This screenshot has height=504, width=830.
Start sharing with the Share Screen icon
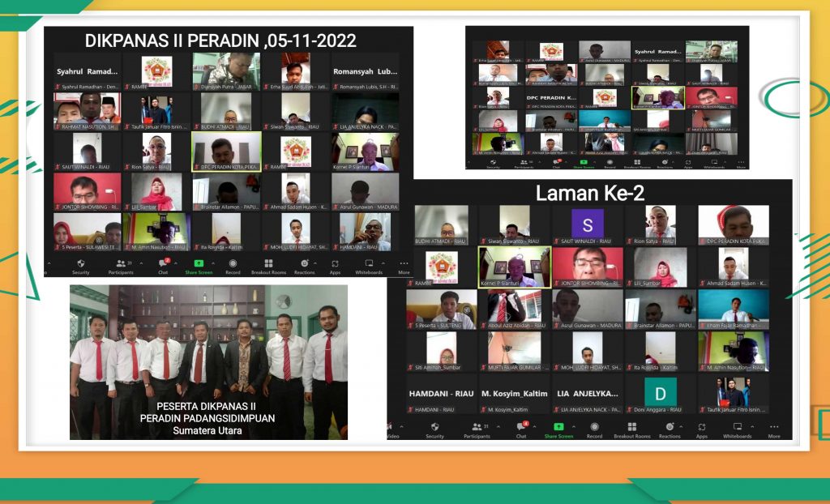tap(198, 264)
